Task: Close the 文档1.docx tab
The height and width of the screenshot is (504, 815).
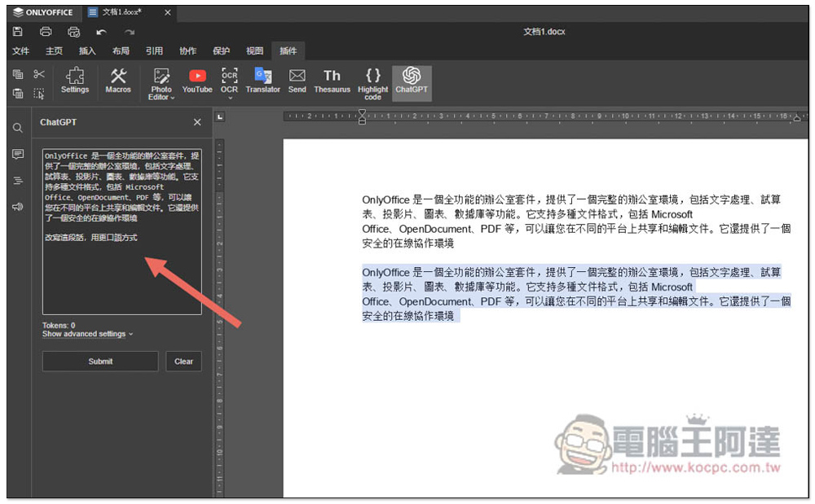Action: (x=167, y=12)
